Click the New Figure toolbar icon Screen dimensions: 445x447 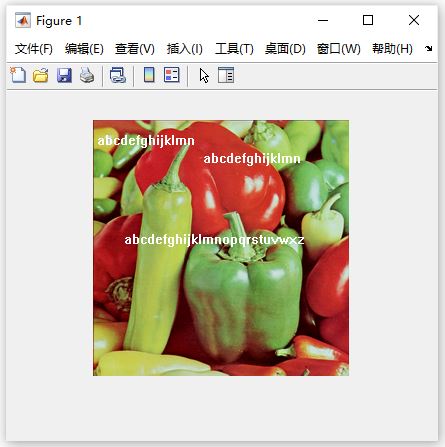[18, 75]
